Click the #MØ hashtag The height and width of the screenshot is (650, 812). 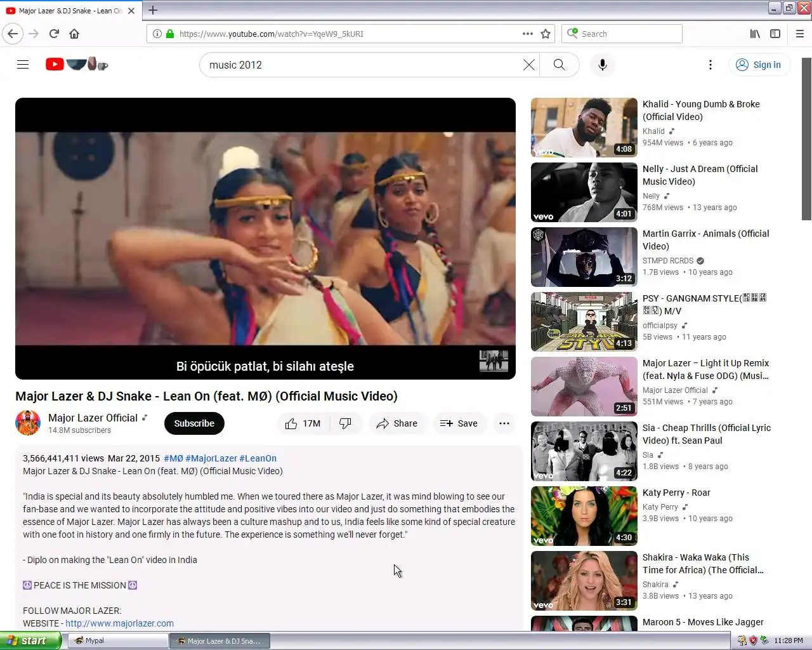click(x=173, y=458)
